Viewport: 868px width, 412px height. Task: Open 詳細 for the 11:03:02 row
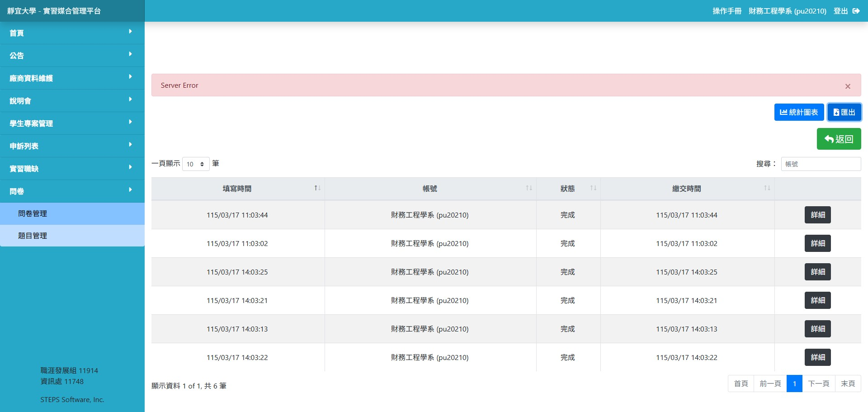[x=818, y=243]
